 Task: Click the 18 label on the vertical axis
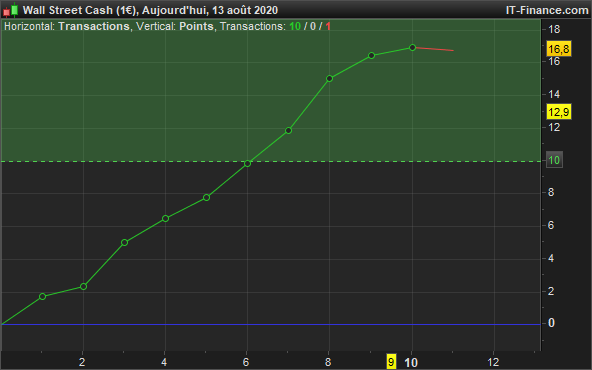(554, 29)
